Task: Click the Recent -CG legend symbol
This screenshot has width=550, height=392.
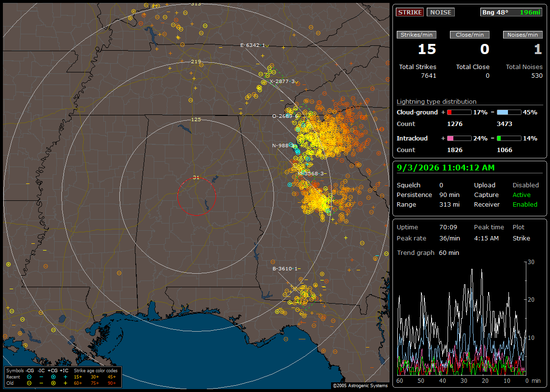Action: pos(29,377)
